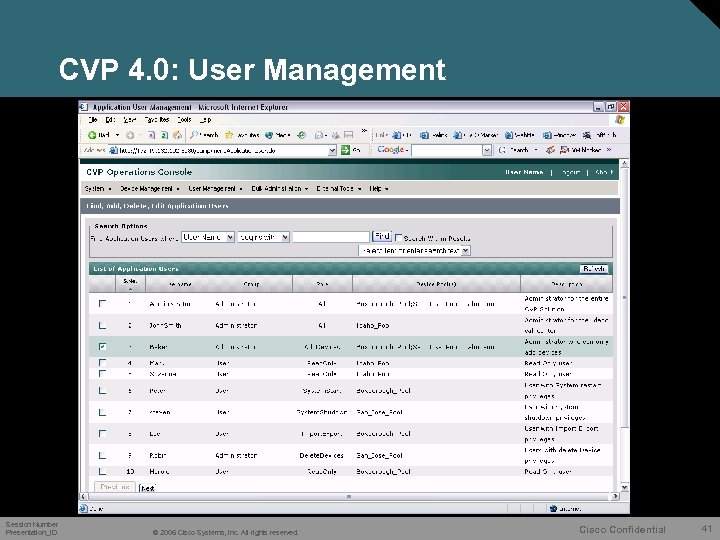Image resolution: width=720 pixels, height=540 pixels.
Task: Open the CVP console Help menu
Action: pos(379,188)
